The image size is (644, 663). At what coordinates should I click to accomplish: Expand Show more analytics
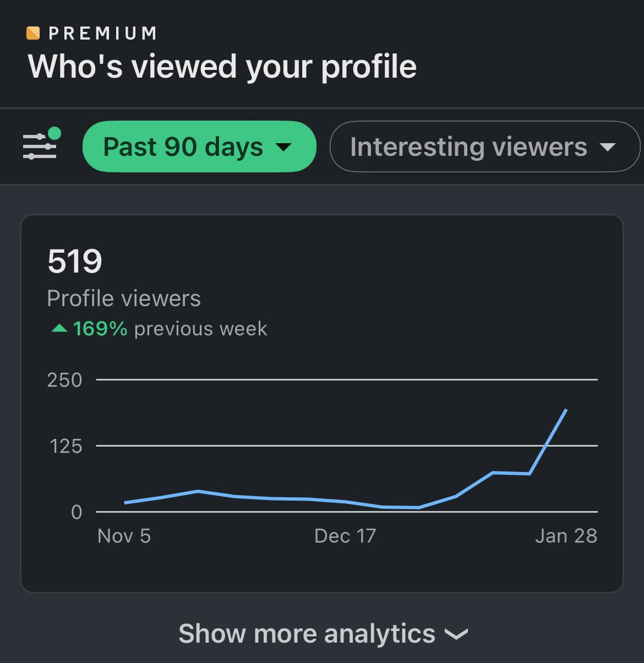pyautogui.click(x=323, y=633)
